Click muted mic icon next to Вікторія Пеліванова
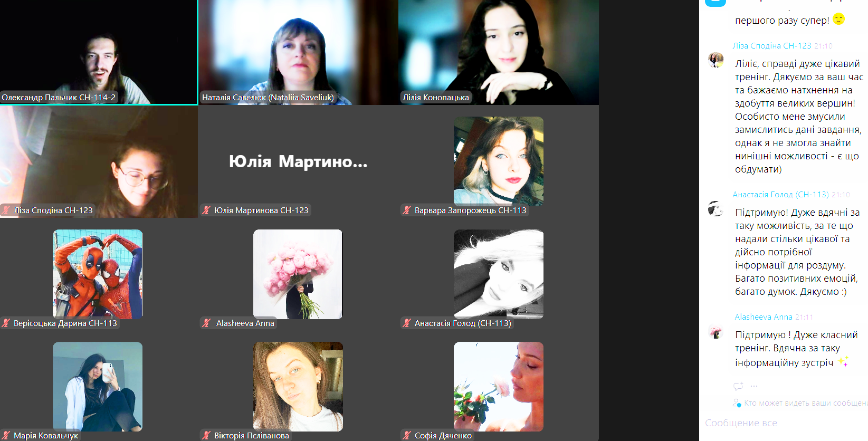 [207, 435]
